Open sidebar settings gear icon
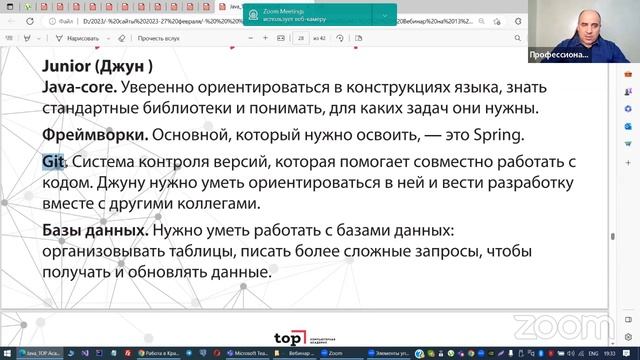Image resolution: width=640 pixels, height=360 pixels. tap(628, 337)
